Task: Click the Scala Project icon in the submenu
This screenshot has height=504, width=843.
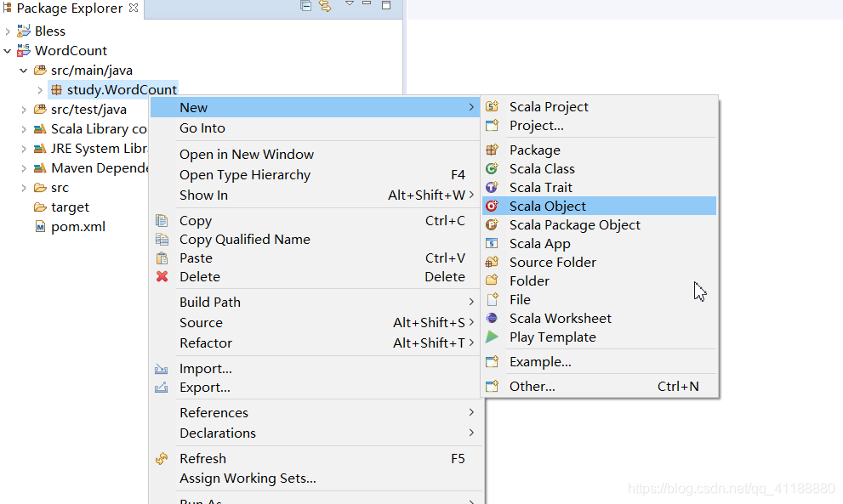Action: point(492,106)
